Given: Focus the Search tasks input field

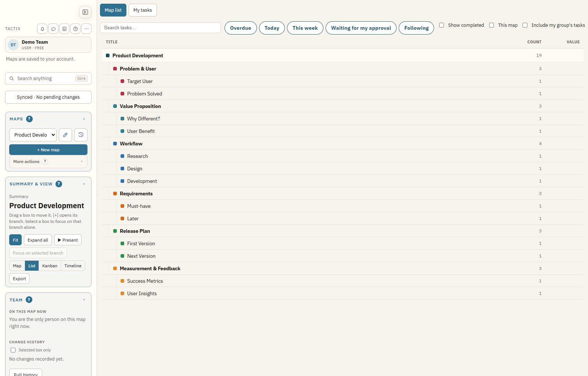Looking at the screenshot, I should 160,28.
